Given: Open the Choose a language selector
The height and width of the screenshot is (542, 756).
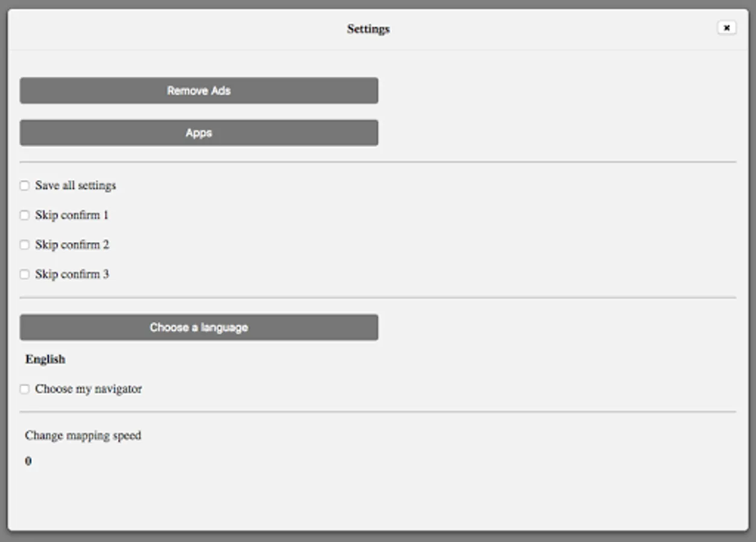Looking at the screenshot, I should click(x=199, y=328).
